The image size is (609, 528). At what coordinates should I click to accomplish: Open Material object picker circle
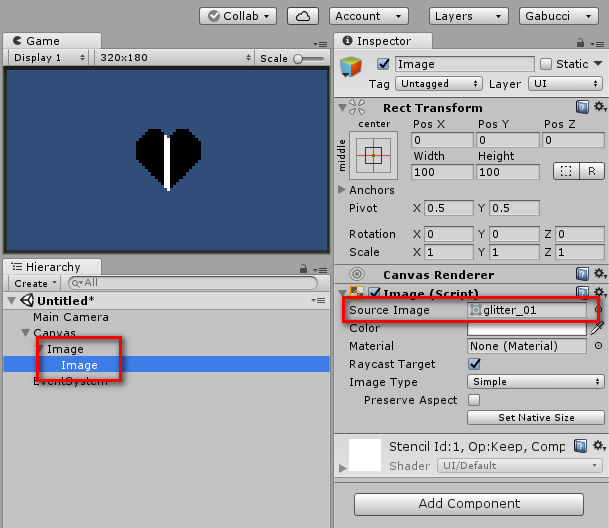tap(599, 346)
